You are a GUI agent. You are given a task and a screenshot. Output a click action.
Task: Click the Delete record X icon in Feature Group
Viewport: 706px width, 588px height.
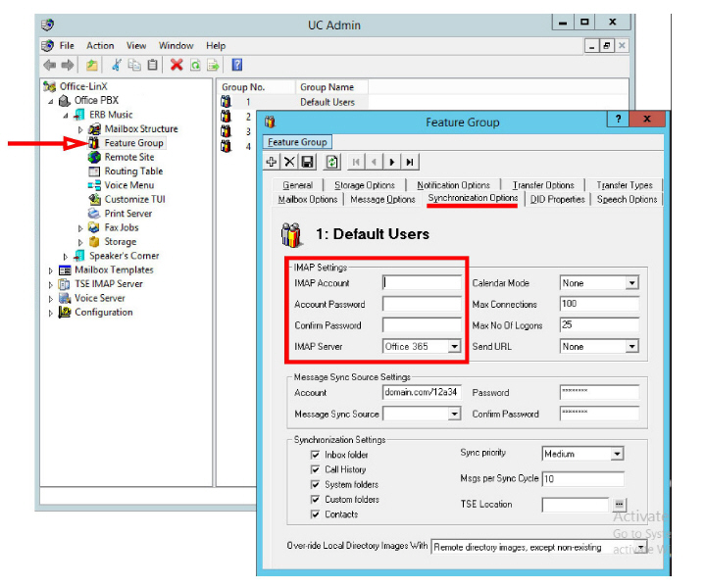pos(289,162)
